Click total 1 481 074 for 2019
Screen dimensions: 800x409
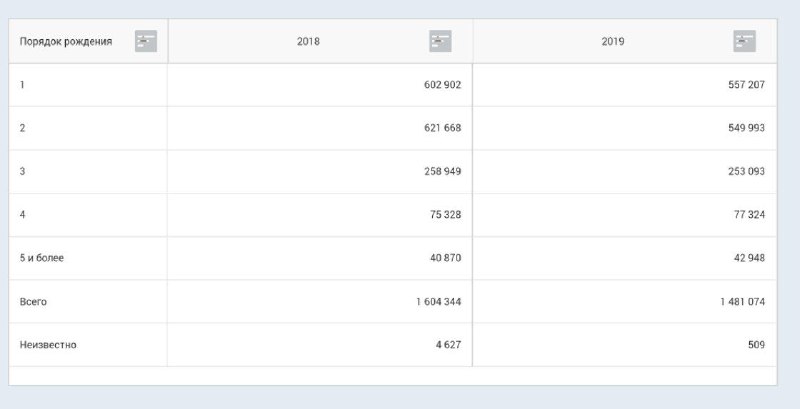(x=743, y=301)
